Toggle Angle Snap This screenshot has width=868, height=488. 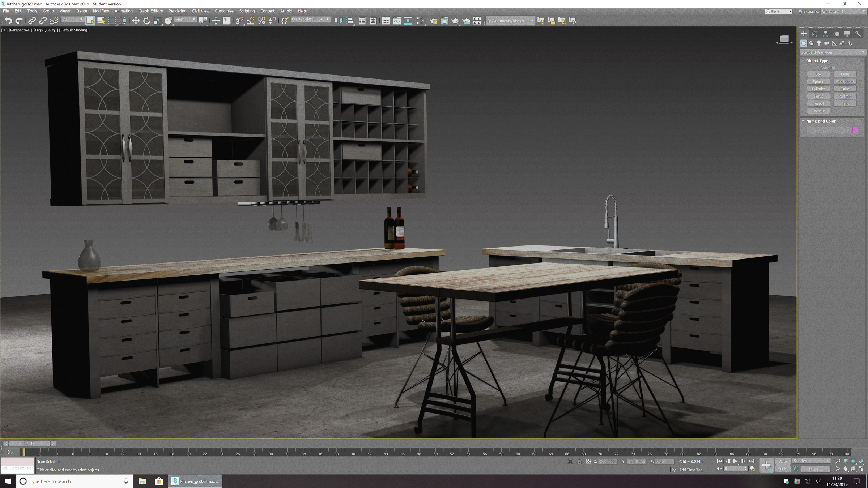250,21
